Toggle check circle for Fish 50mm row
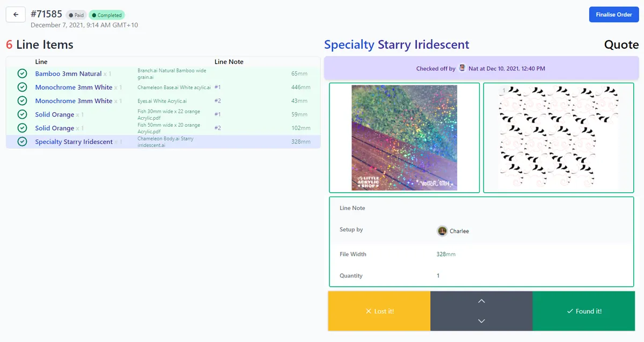Viewport: 644px width, 342px height. [x=22, y=128]
